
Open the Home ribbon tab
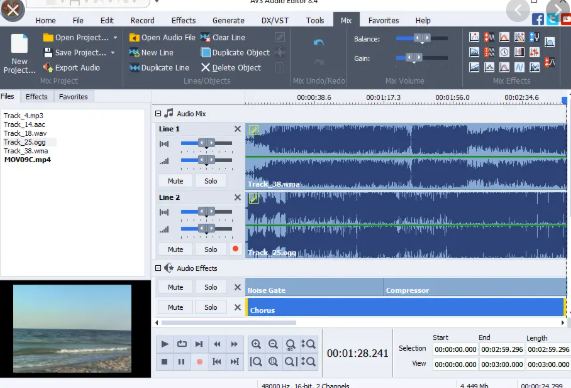[x=46, y=20]
